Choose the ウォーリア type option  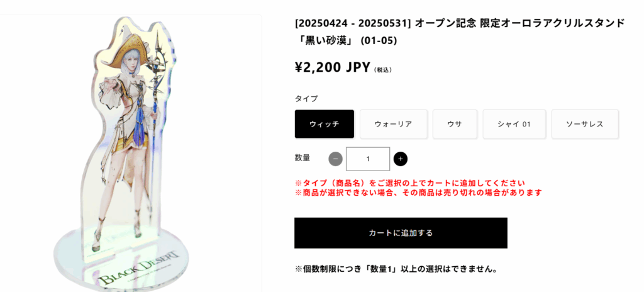coord(394,124)
